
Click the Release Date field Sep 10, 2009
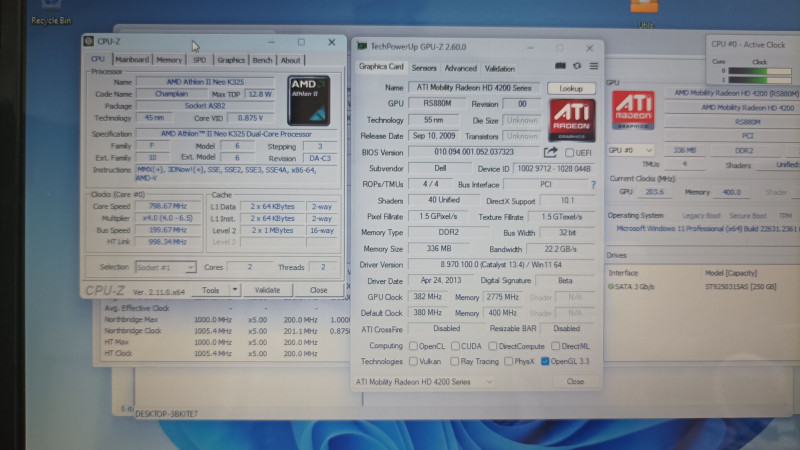pyautogui.click(x=434, y=136)
